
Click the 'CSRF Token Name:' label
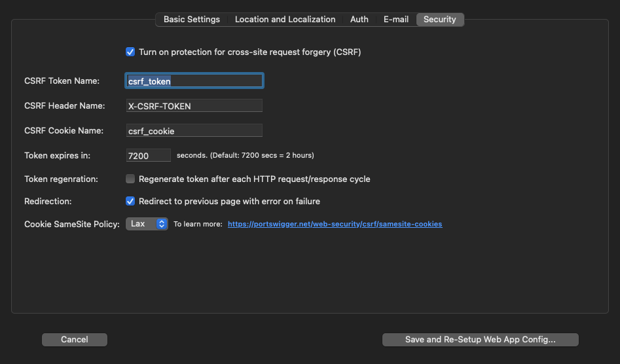coord(62,81)
